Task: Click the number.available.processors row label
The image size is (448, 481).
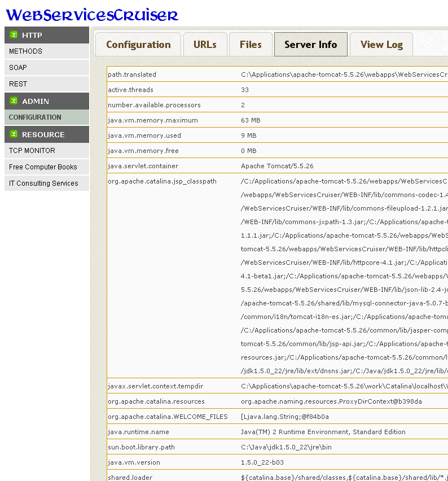Action: (154, 105)
